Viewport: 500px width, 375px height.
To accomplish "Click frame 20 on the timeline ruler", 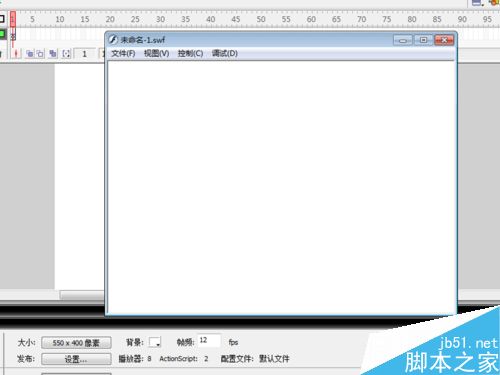I will [x=110, y=19].
